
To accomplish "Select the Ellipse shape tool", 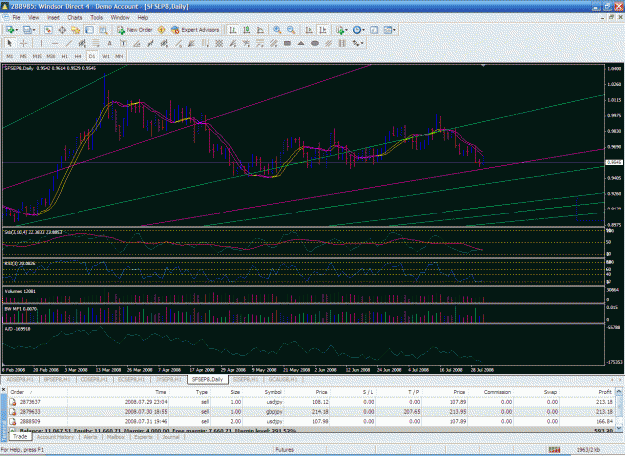I will point(314,43).
